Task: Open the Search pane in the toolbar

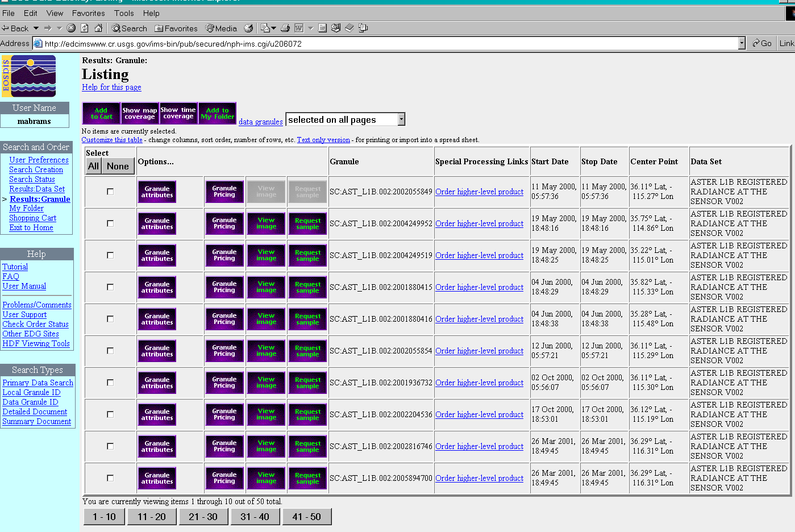Action: pos(129,28)
